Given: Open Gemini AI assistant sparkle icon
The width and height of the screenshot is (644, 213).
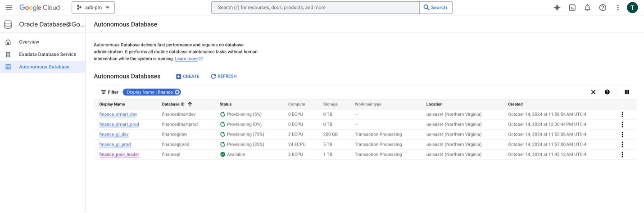Looking at the screenshot, I should tap(557, 8).
